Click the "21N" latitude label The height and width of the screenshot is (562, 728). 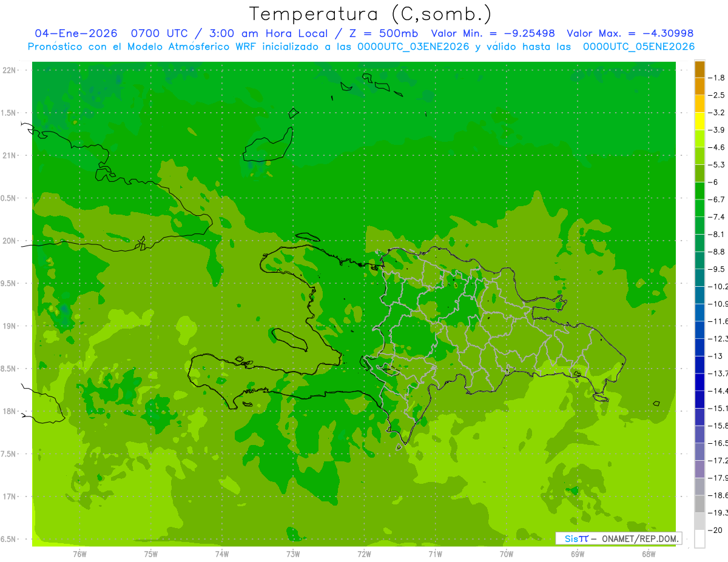click(9, 155)
